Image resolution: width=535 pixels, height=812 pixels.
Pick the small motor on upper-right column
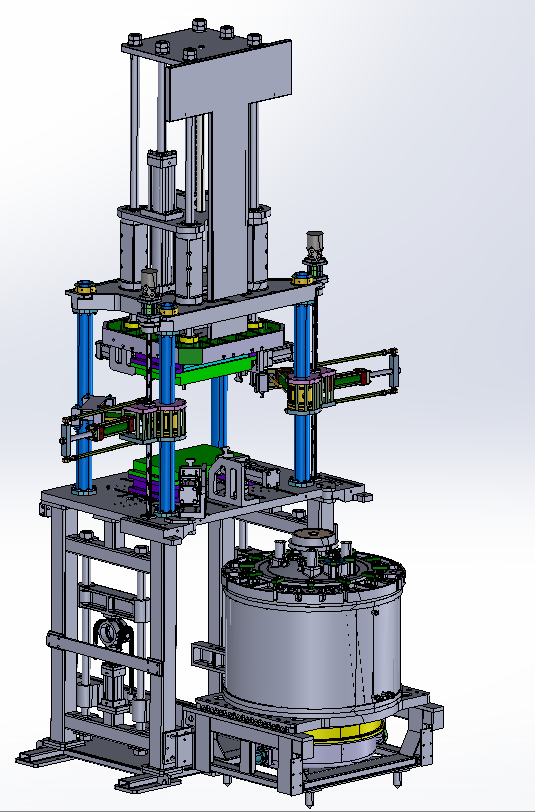pyautogui.click(x=314, y=248)
